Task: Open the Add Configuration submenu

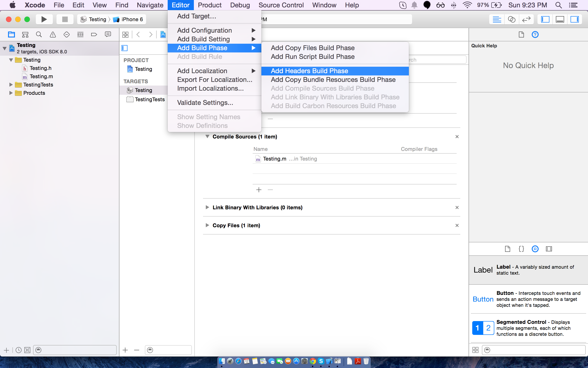Action: (x=214, y=30)
